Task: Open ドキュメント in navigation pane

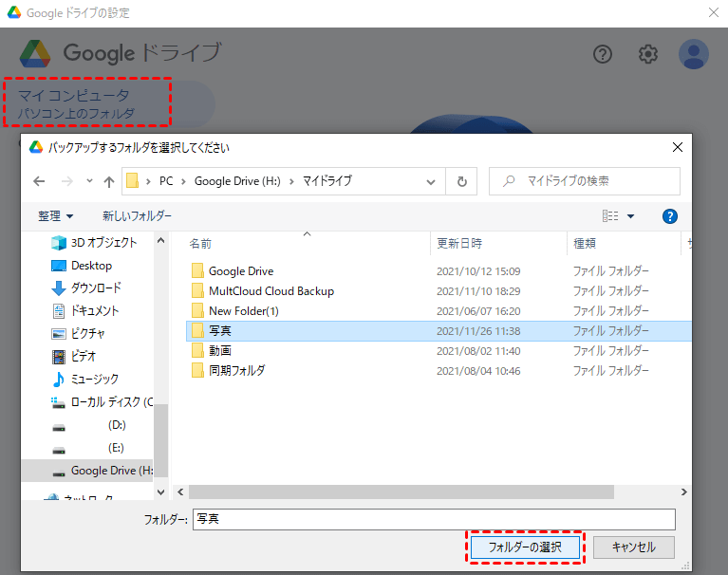Action: point(85,310)
